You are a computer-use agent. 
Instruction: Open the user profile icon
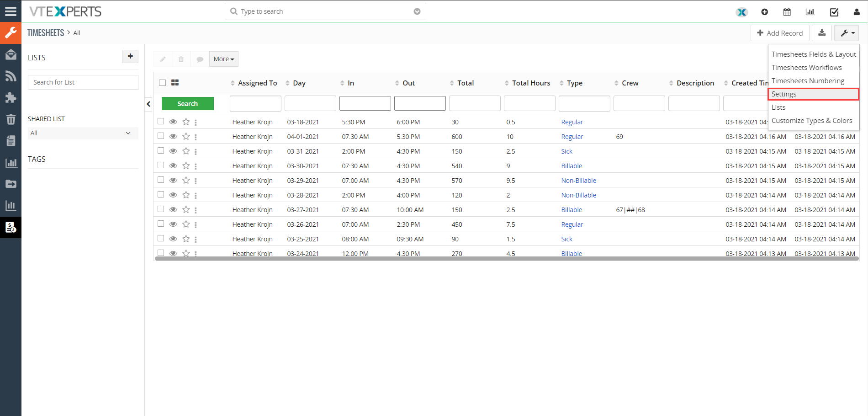[857, 12]
